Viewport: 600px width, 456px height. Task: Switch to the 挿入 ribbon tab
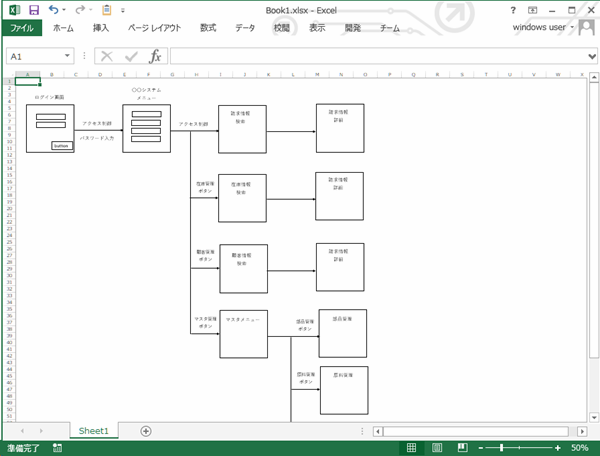click(101, 28)
